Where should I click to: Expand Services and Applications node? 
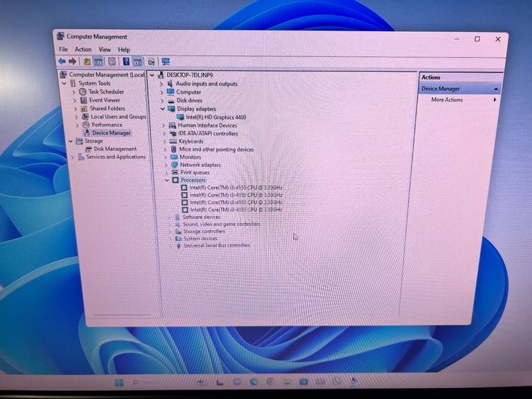point(72,157)
